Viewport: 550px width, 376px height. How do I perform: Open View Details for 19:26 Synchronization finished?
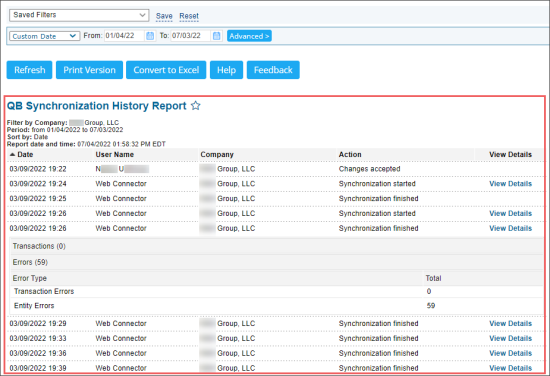coord(510,228)
